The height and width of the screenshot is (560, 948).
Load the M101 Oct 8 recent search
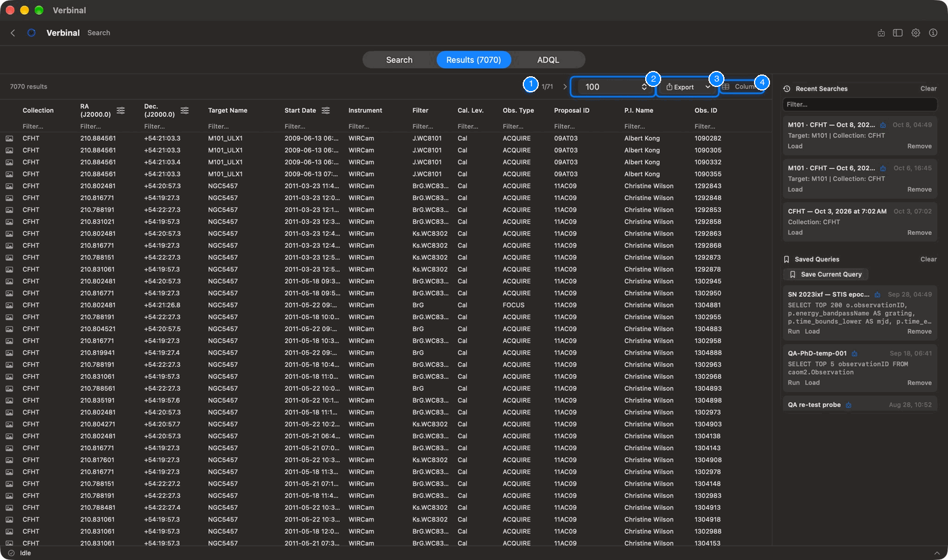coord(795,146)
